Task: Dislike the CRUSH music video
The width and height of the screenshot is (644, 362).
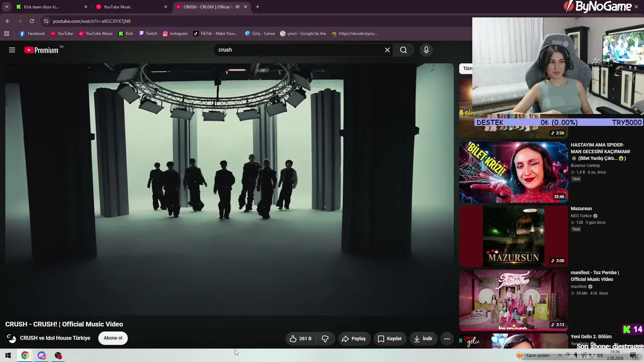Action: click(x=325, y=339)
